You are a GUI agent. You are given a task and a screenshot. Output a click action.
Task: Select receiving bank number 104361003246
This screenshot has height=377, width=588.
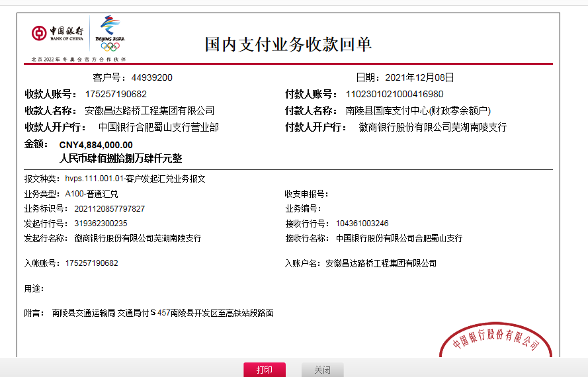[362, 224]
